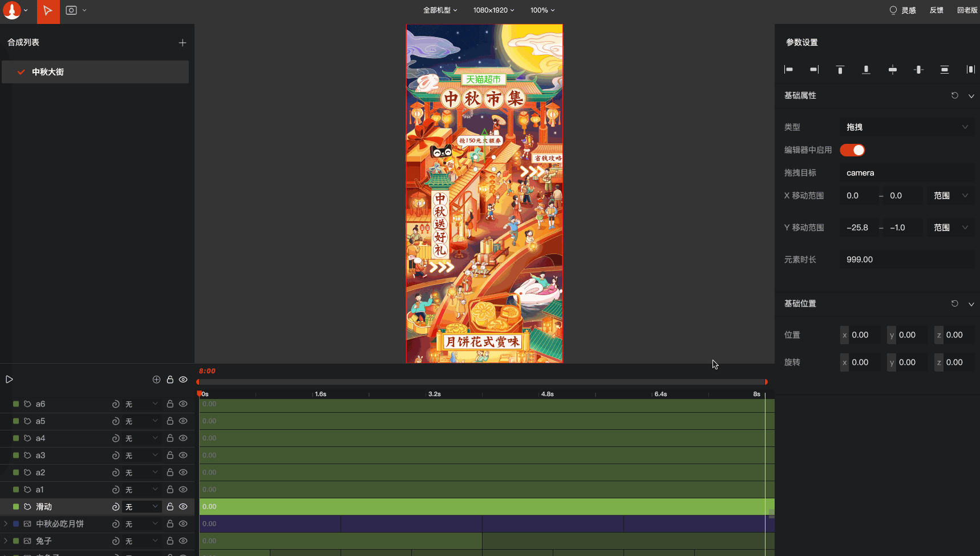Image resolution: width=980 pixels, height=556 pixels.
Task: Lock the a5 layer
Action: coord(170,421)
